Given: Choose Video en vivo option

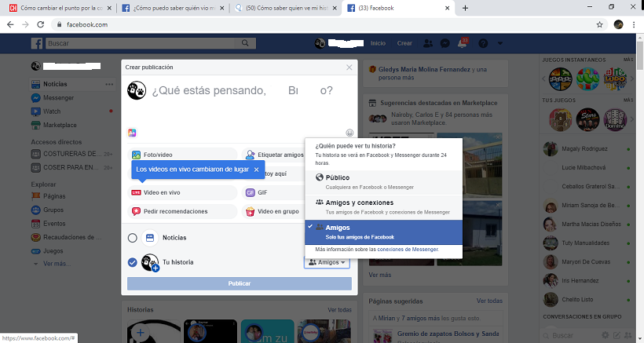Looking at the screenshot, I should (x=182, y=192).
